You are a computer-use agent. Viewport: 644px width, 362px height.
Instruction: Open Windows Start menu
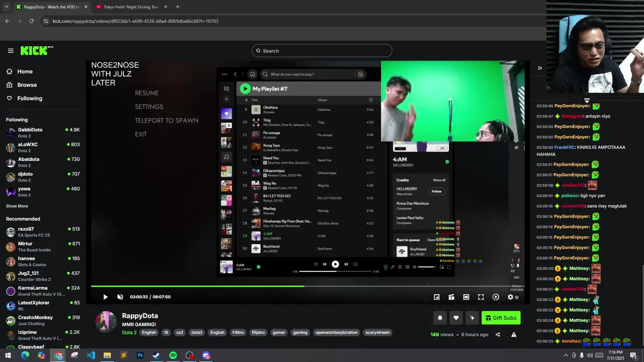coord(8,355)
